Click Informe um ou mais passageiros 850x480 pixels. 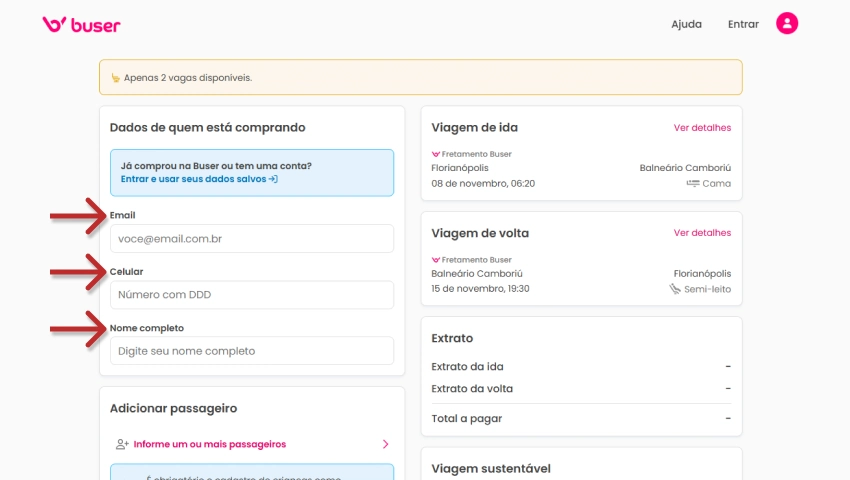(210, 444)
